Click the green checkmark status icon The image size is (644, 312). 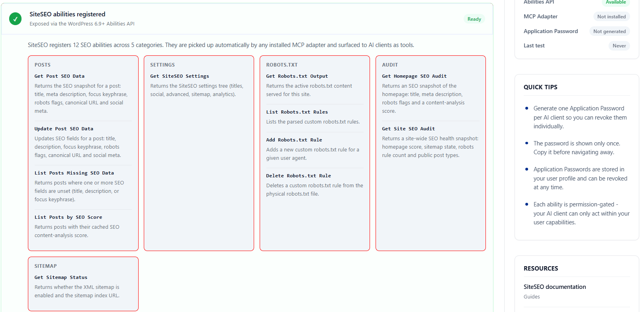coord(15,19)
